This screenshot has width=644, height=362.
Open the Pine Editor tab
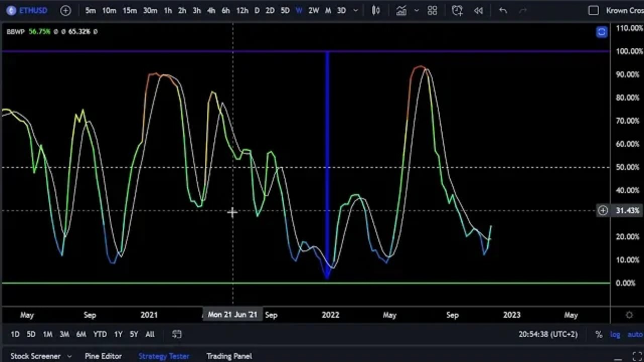click(103, 356)
